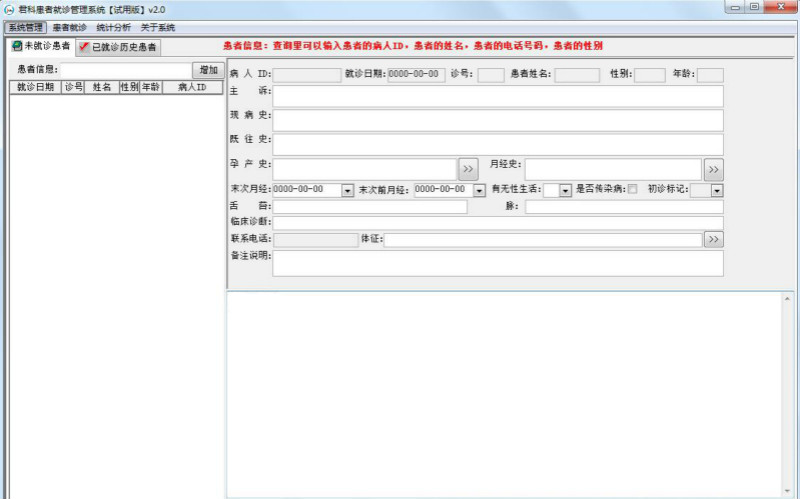Click the app logo icon in title bar

point(9,8)
